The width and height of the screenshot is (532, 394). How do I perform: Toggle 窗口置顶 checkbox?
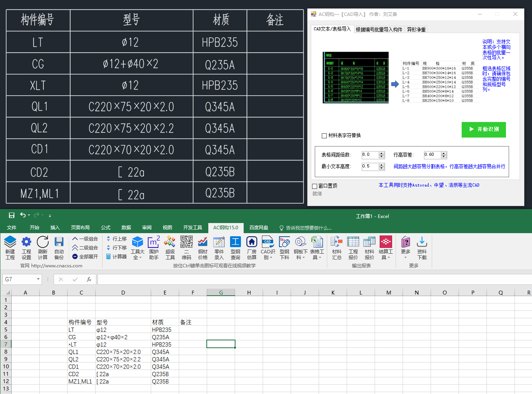click(x=315, y=186)
